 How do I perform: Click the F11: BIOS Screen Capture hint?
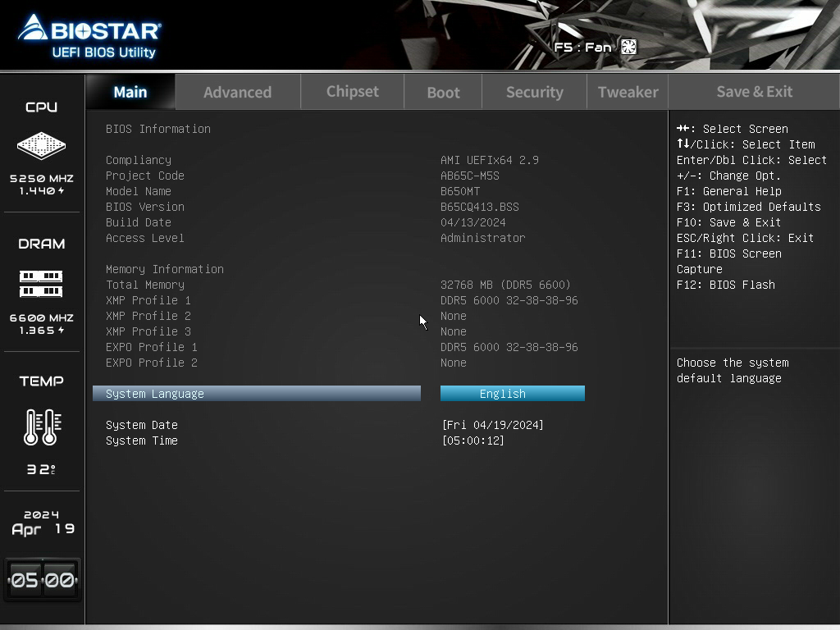click(x=728, y=261)
